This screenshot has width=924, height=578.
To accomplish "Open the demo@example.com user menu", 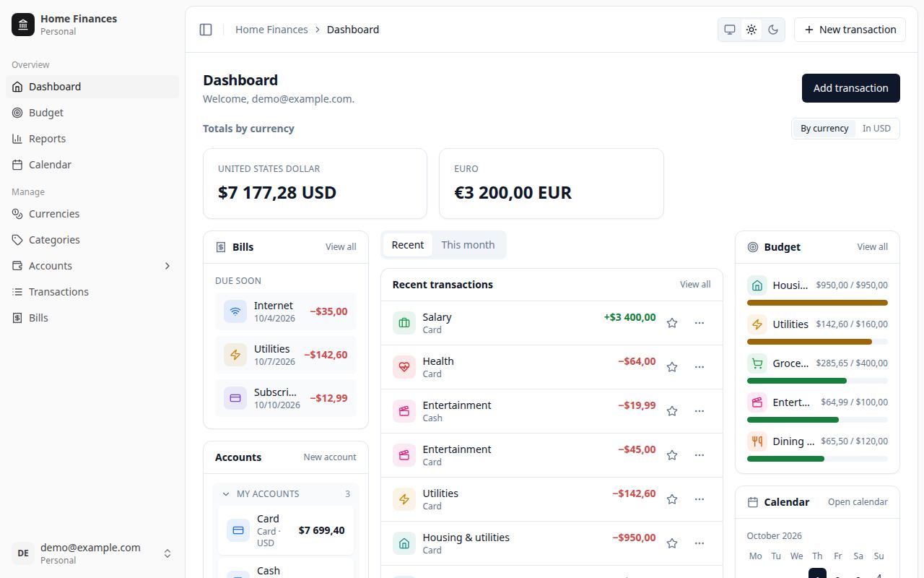I will coord(92,553).
